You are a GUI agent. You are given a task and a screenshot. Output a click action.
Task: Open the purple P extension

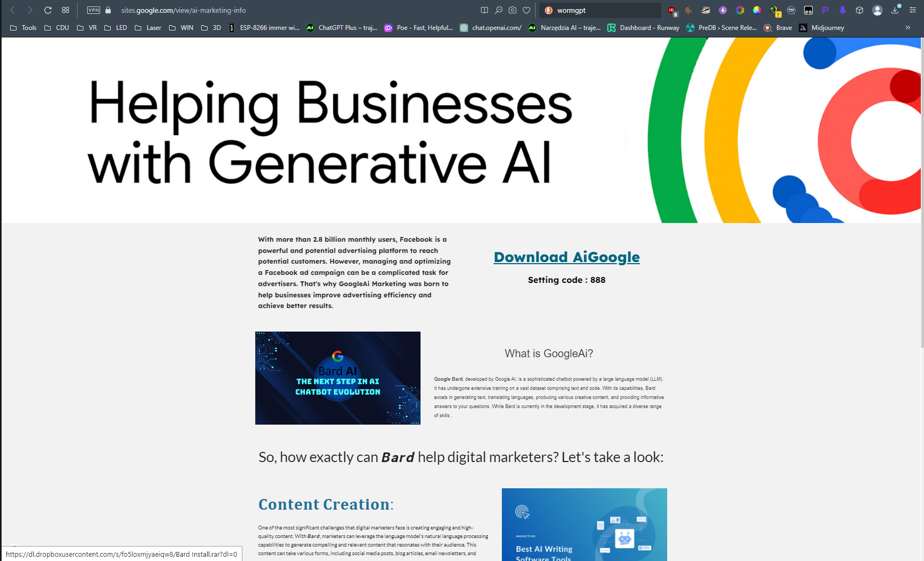coord(826,10)
